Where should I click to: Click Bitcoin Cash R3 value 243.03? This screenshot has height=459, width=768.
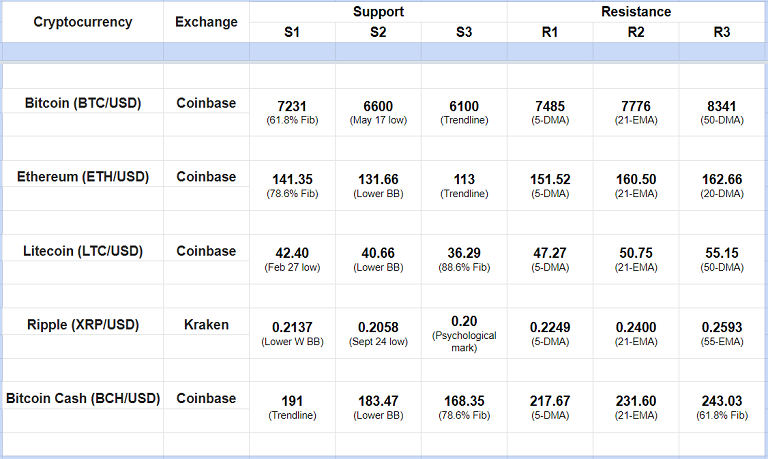pos(722,401)
